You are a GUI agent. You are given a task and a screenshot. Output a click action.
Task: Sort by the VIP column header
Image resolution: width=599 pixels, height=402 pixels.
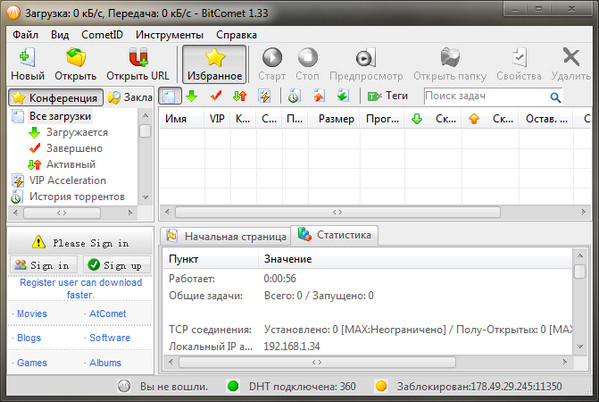tap(217, 119)
